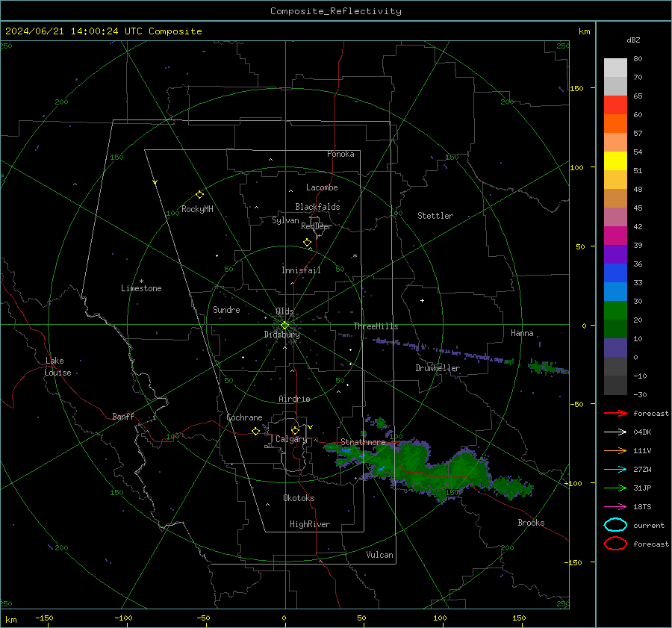Click the cyan 27ZW arrow legend icon
The height and width of the screenshot is (628, 672).
[615, 470]
